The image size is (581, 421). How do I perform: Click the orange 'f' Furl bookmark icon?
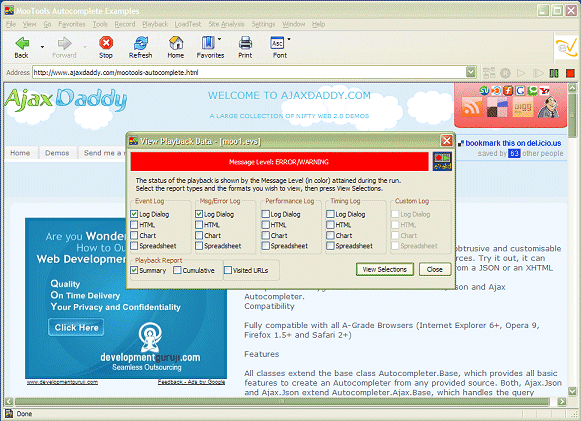pos(508,90)
